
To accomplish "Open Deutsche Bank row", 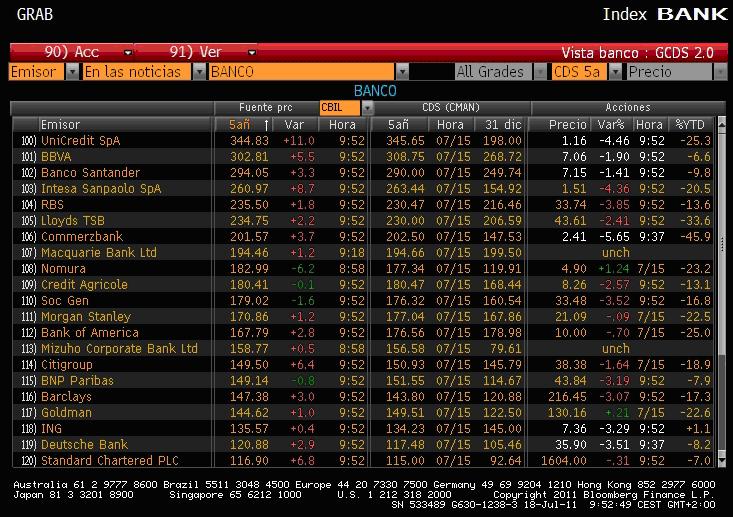I will pos(363,445).
